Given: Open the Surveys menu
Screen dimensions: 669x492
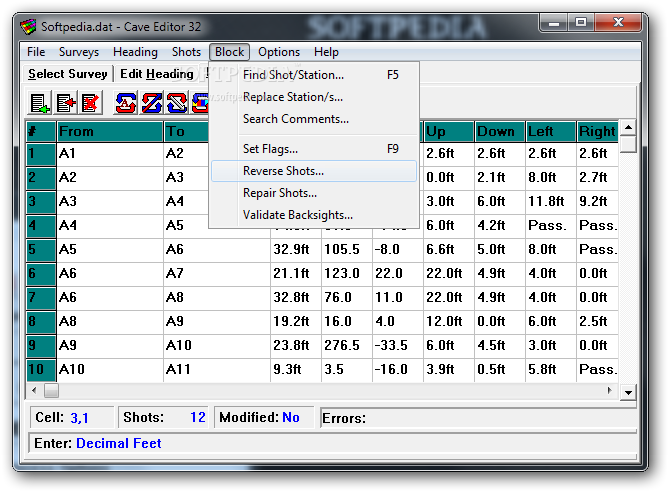Looking at the screenshot, I should click(79, 52).
